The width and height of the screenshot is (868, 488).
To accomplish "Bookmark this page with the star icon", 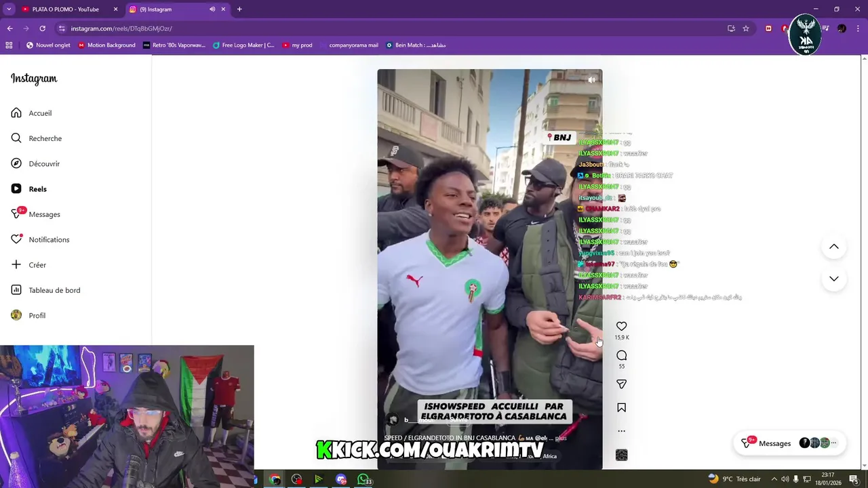I will [x=746, y=28].
